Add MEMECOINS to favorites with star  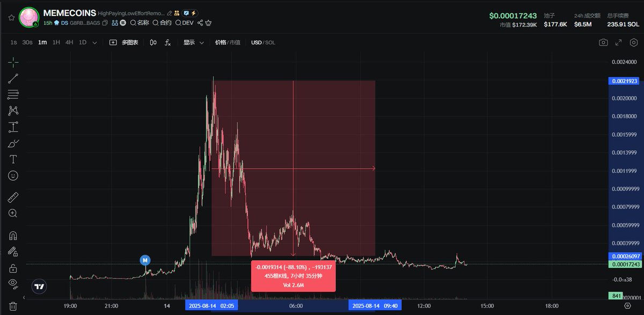click(11, 17)
